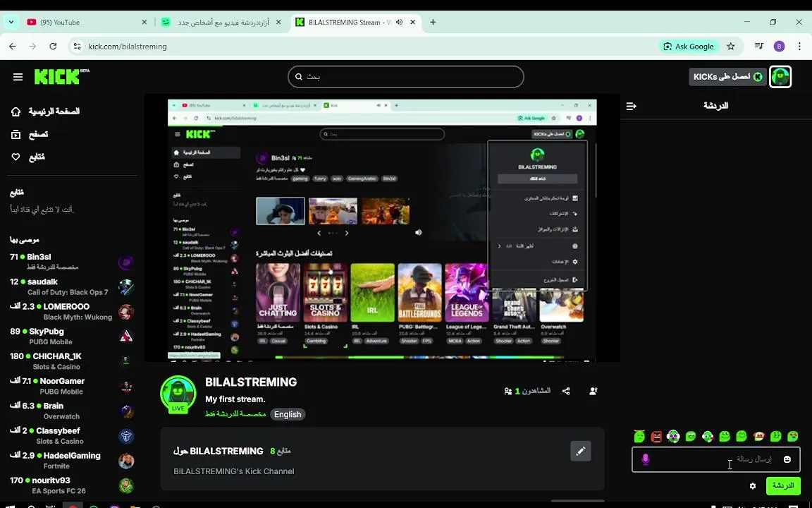Click the English language tag

[x=288, y=414]
